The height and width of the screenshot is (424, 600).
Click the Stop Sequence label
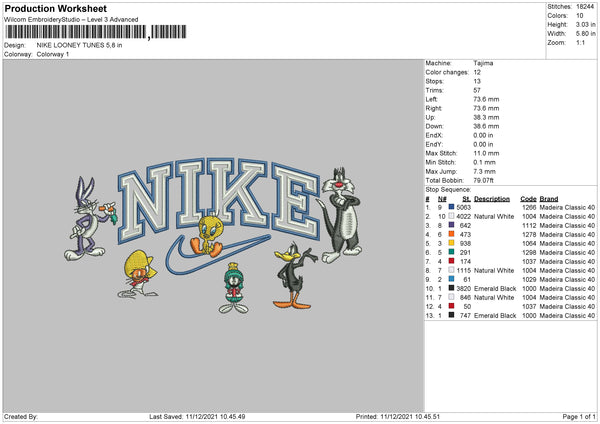click(x=448, y=189)
